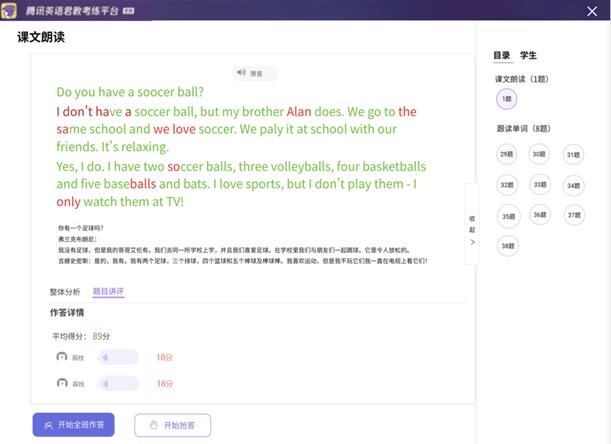
Task: Open the 整体分析 tab
Action: coord(64,291)
